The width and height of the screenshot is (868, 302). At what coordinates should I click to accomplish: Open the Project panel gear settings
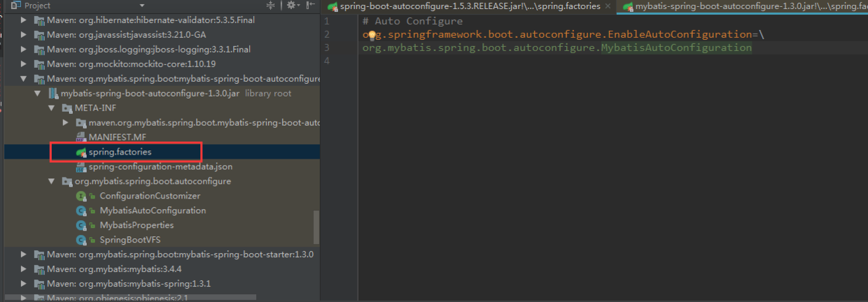292,6
